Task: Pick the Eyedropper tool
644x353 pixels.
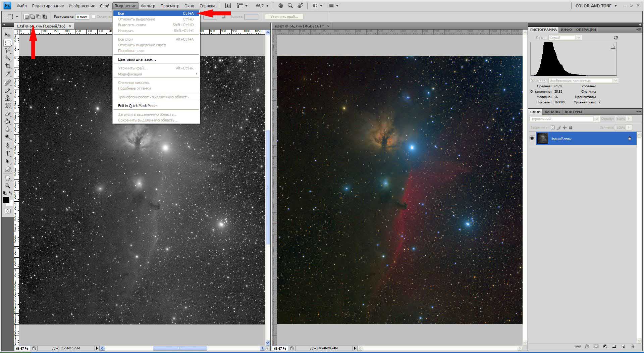Action: pos(8,74)
